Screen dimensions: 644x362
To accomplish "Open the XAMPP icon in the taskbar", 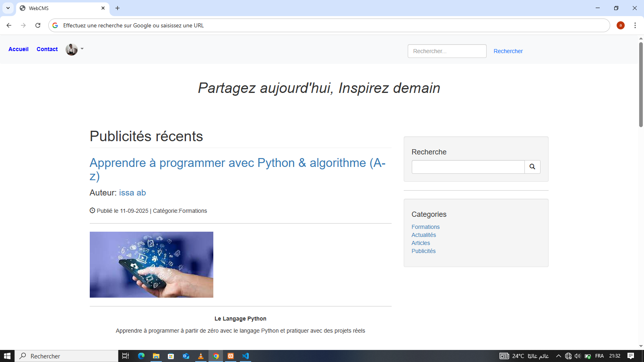I will 231,356.
